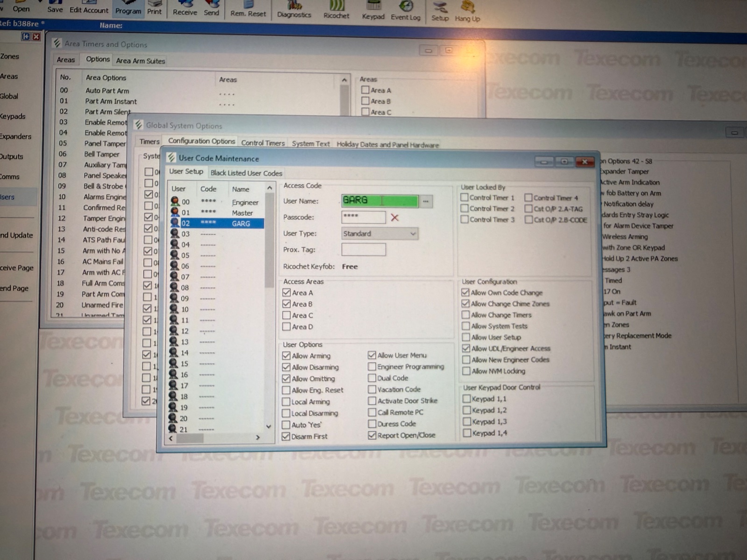Toggle the Area B access checkbox
Image resolution: width=747 pixels, height=560 pixels.
tap(287, 304)
